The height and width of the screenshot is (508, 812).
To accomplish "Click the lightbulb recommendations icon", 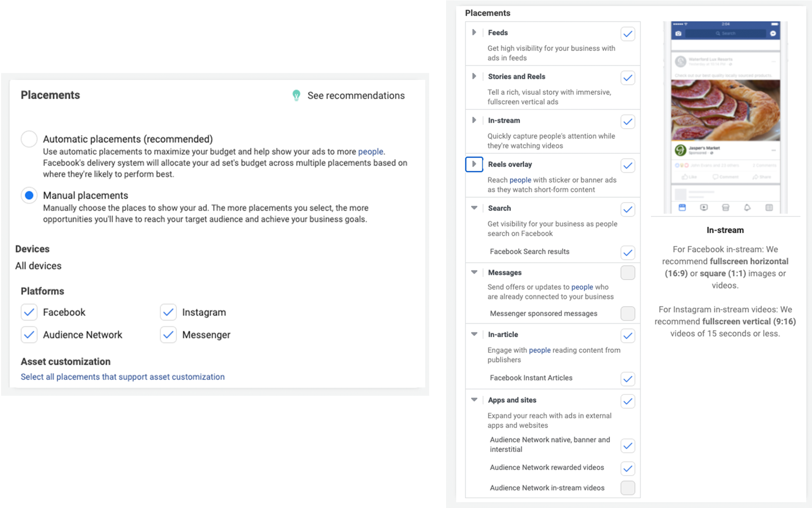I will (x=296, y=95).
